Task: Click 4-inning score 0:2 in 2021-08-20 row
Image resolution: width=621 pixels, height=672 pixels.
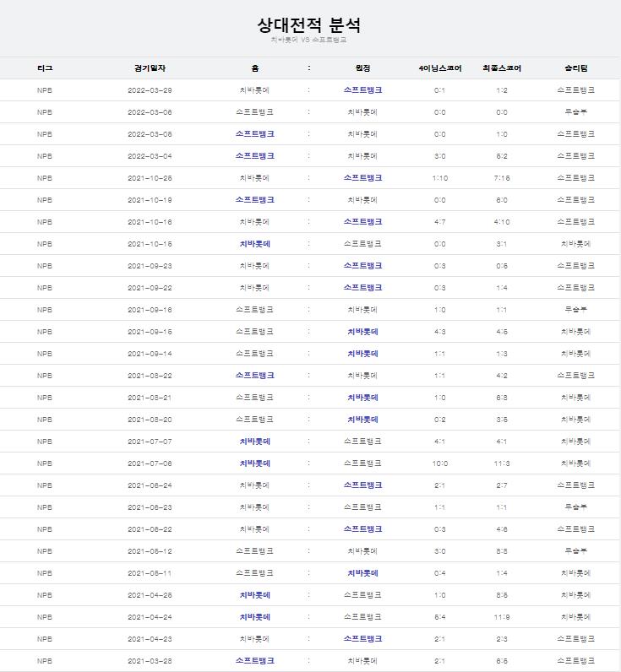Action: tap(440, 420)
